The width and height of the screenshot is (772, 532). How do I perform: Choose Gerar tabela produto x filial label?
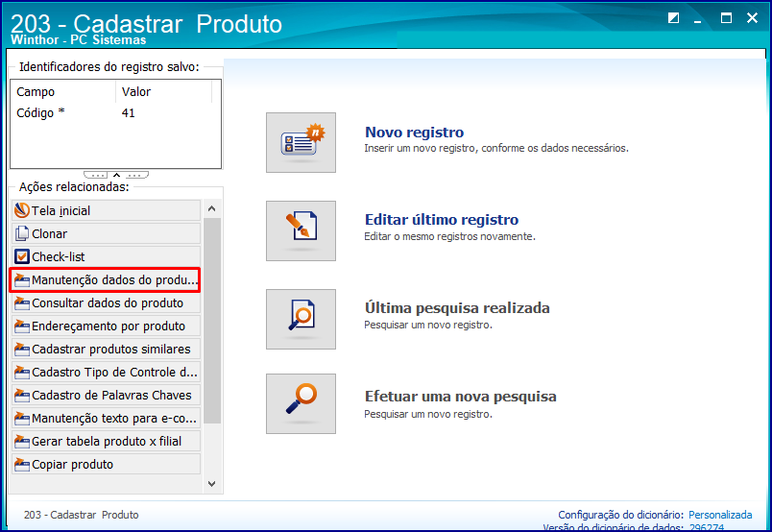click(107, 442)
